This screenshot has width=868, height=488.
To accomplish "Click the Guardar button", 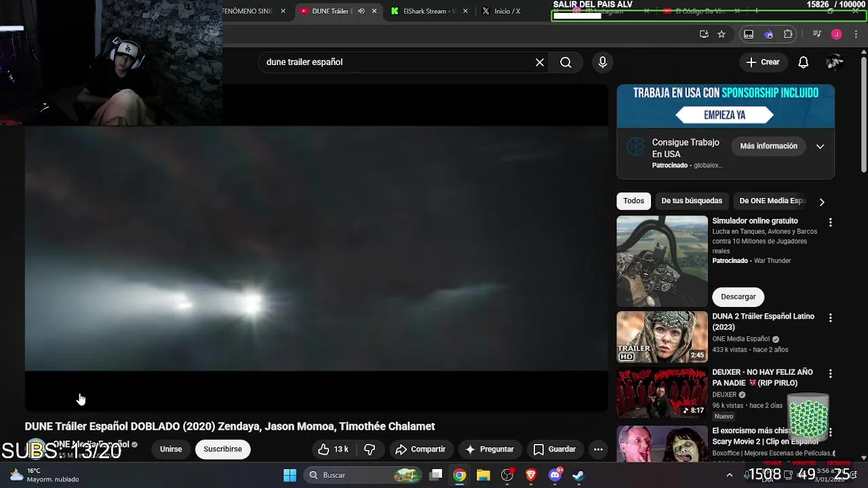I will click(x=555, y=449).
